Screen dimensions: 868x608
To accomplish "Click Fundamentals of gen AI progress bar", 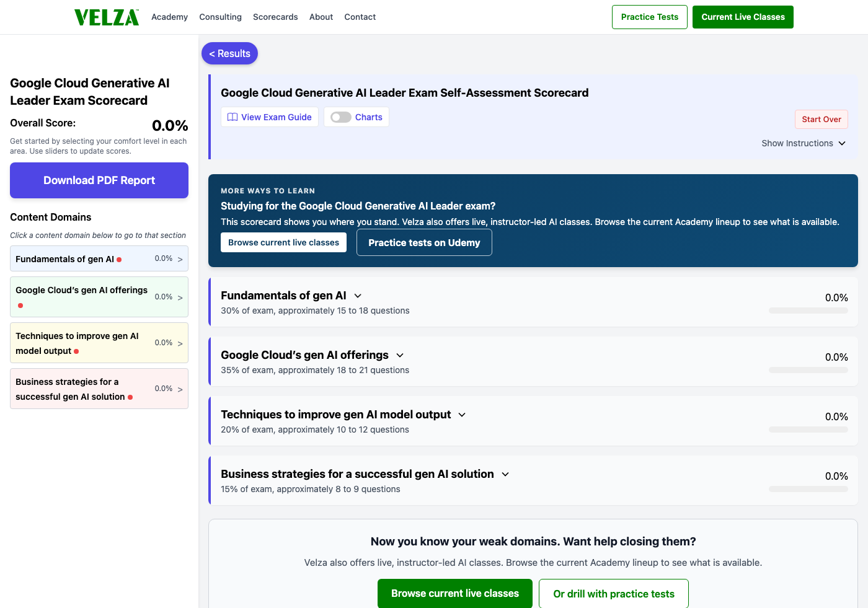I will (808, 311).
